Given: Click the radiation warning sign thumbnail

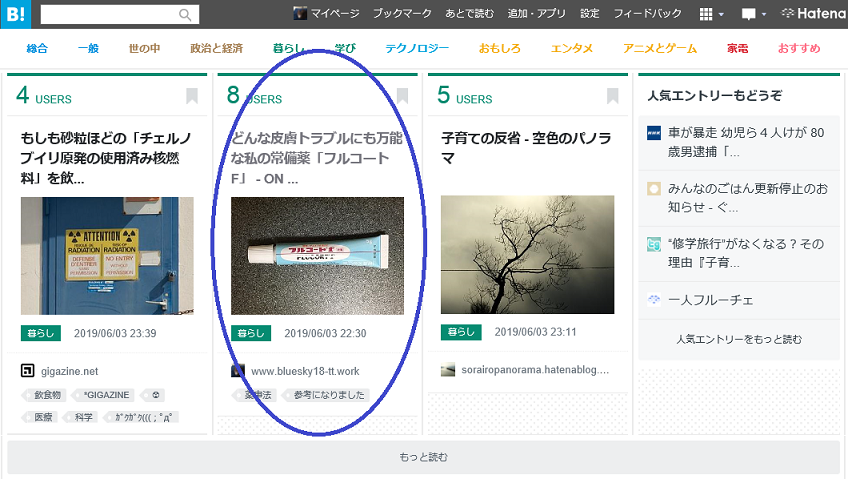Looking at the screenshot, I should [107, 256].
